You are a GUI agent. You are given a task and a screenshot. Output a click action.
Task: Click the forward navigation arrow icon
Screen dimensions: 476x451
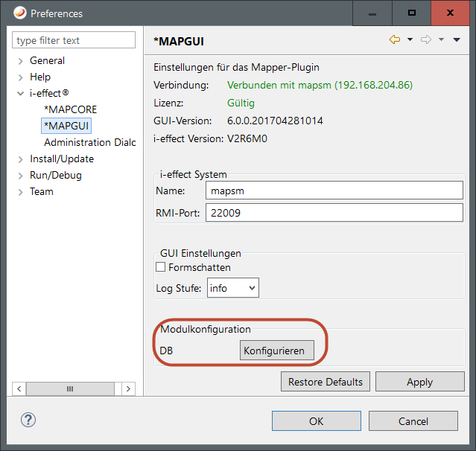[x=426, y=39]
